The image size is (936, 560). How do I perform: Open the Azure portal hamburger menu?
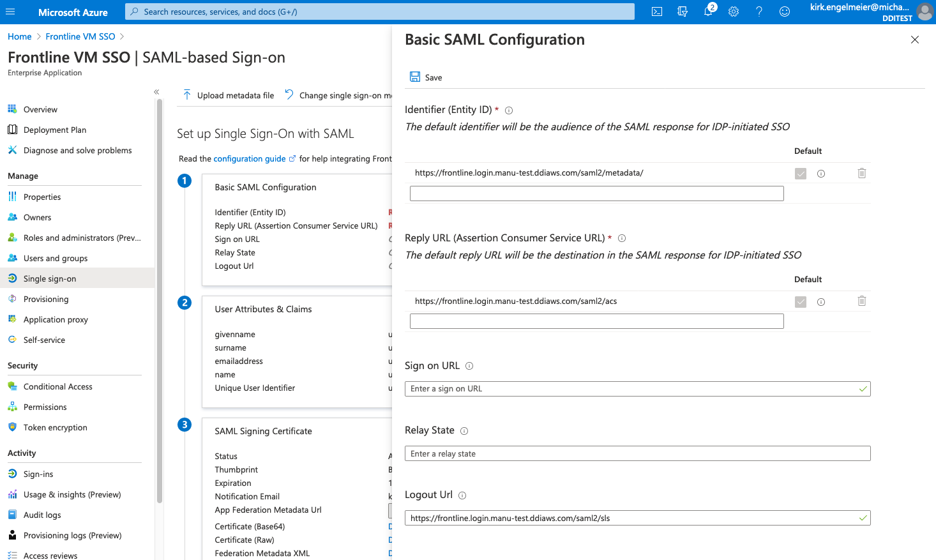point(10,11)
